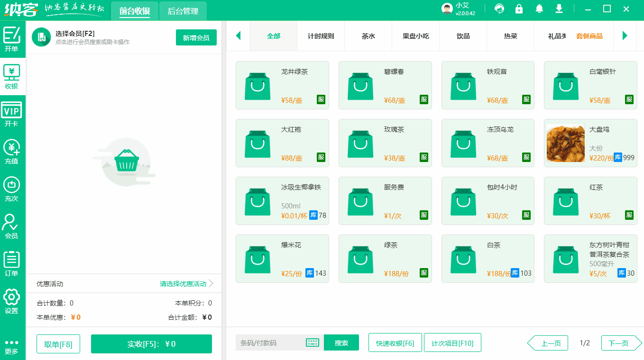Click the 取单[F8] retrieve order button
644x360 pixels.
(58, 344)
